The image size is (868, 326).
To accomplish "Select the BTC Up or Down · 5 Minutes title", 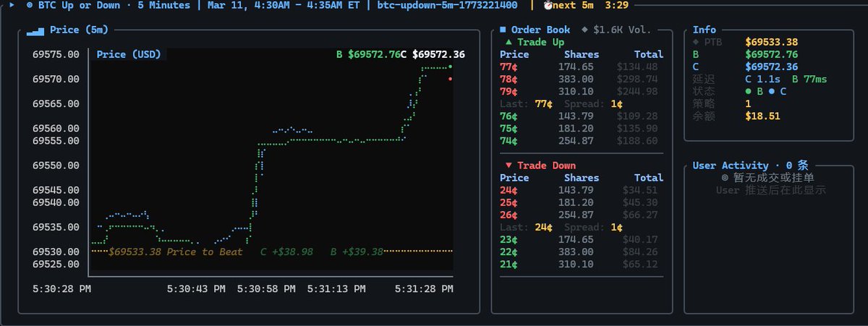I will 114,5.
